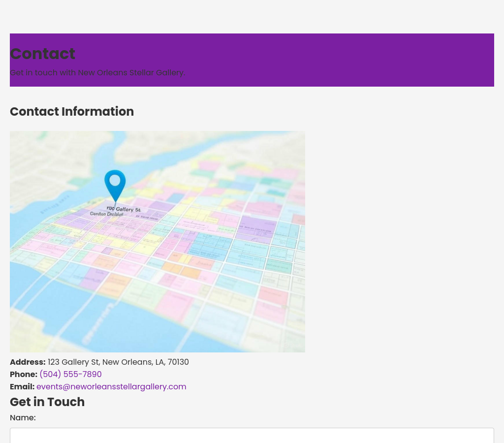Click the "Gallery St." label on the map
The height and width of the screenshot is (443, 504).
[124, 209]
